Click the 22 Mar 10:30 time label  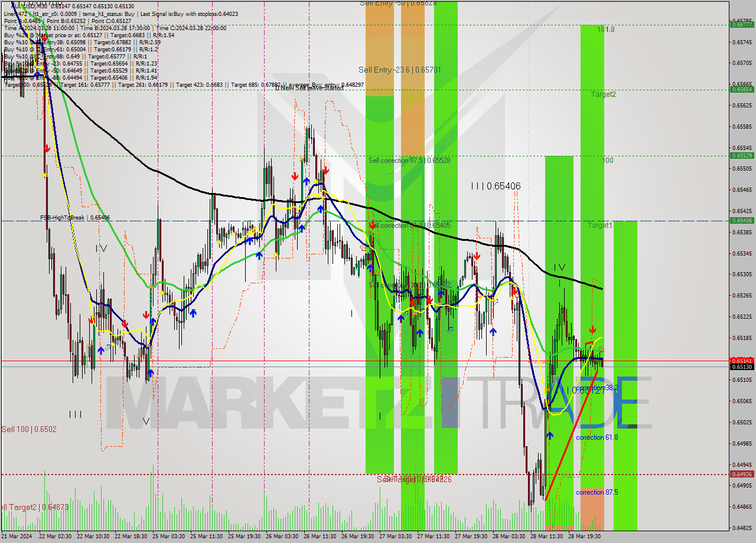(x=93, y=536)
